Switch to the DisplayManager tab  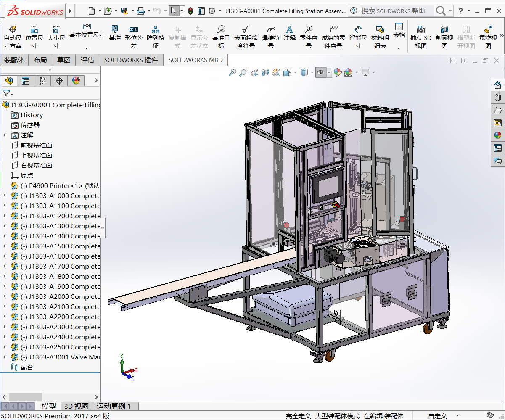76,81
